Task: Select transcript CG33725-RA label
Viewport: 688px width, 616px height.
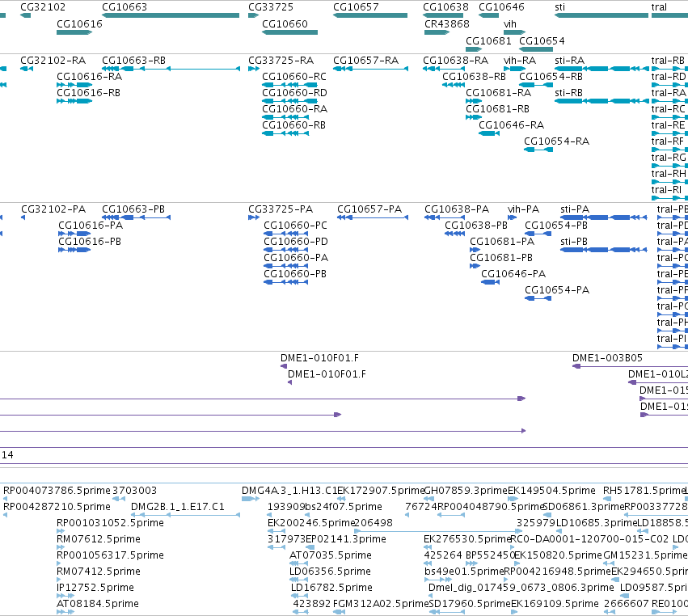Action: click(281, 61)
